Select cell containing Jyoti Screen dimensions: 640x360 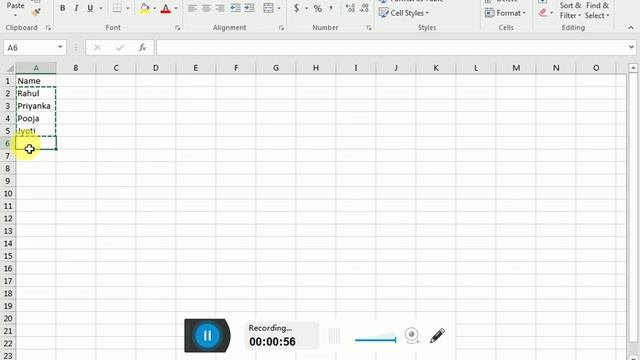[36, 131]
